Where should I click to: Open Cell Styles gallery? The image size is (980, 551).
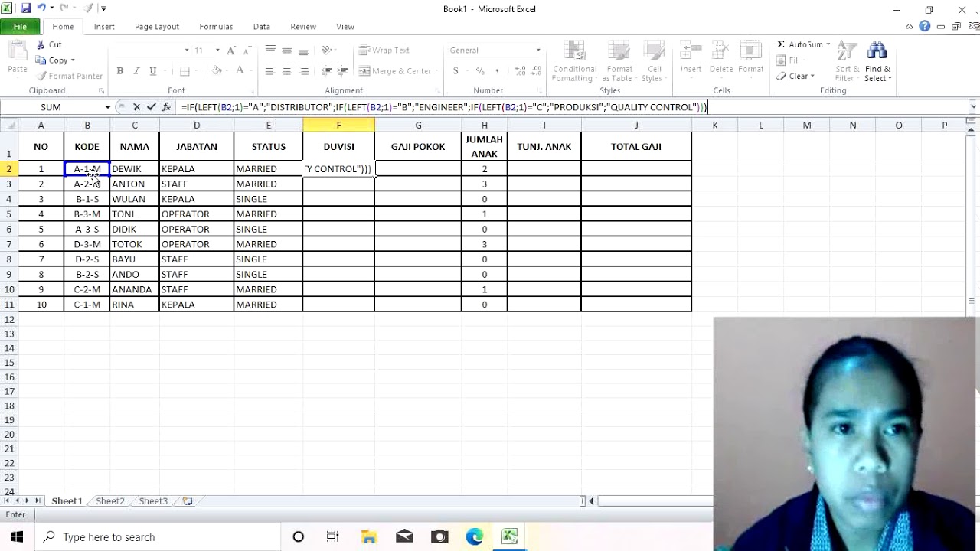(x=653, y=62)
